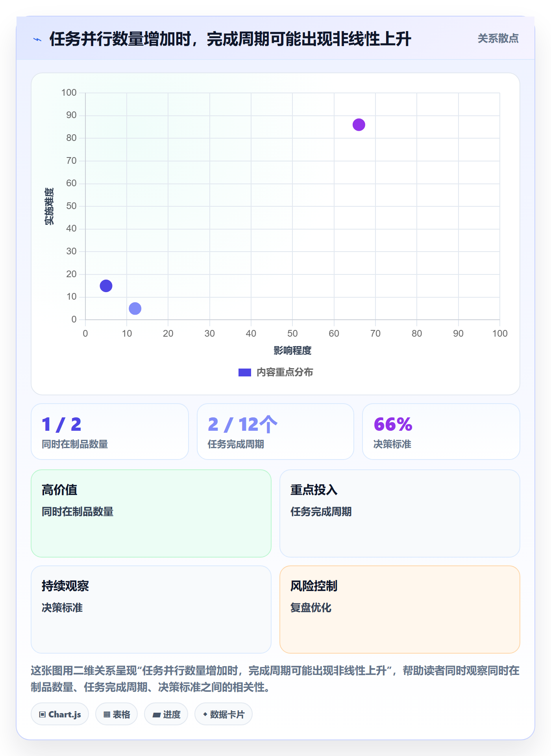The height and width of the screenshot is (756, 551).
Task: Select the light blue scatter point
Action: coord(135,308)
